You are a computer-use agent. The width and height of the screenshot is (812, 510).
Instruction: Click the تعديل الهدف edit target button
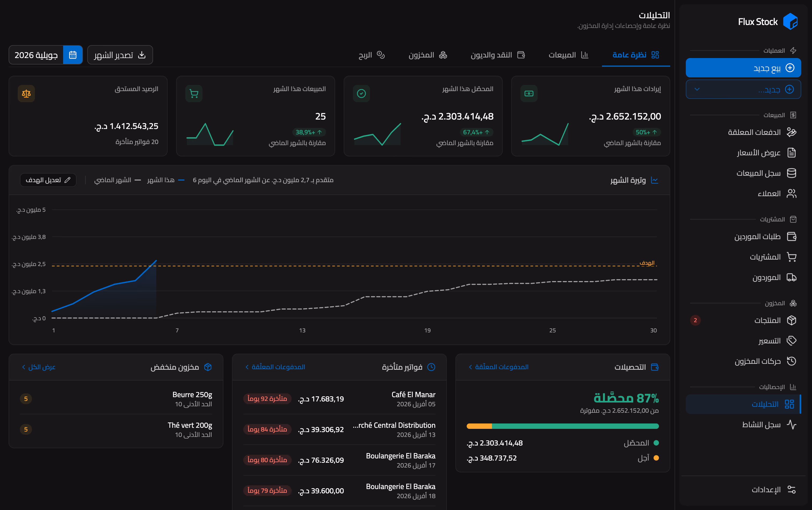[48, 180]
